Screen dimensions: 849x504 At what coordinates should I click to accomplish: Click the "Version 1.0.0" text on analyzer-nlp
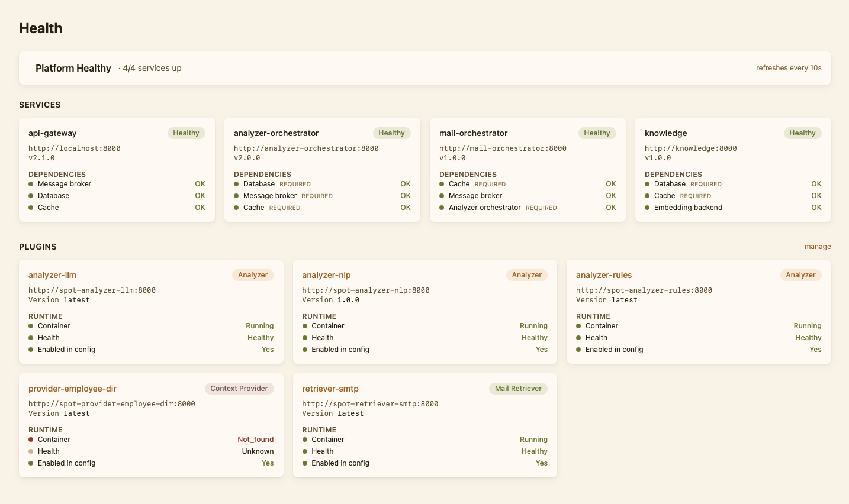[x=331, y=300]
